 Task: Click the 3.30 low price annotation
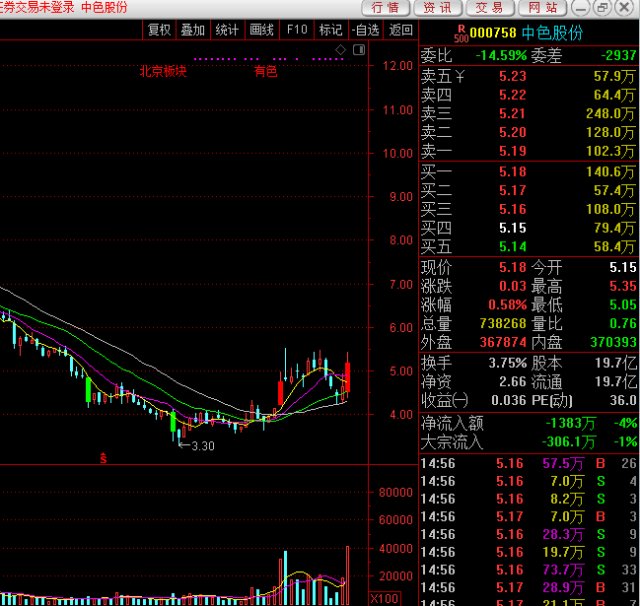[203, 446]
